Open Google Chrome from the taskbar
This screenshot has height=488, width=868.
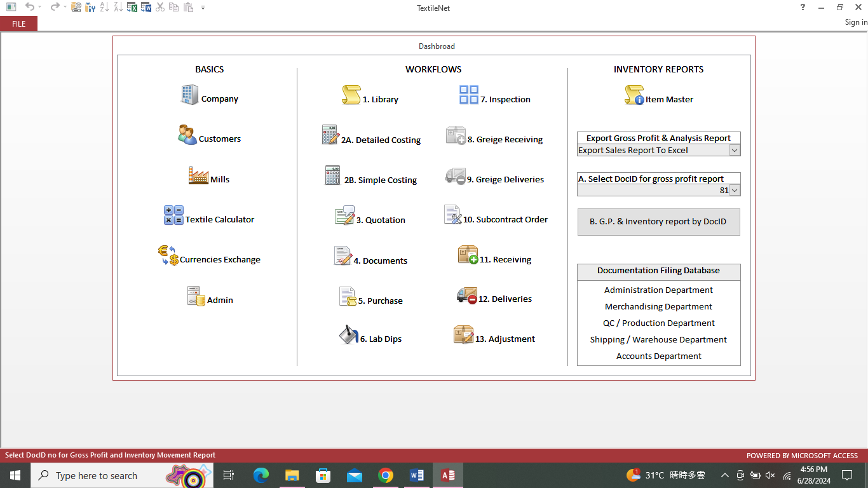385,475
